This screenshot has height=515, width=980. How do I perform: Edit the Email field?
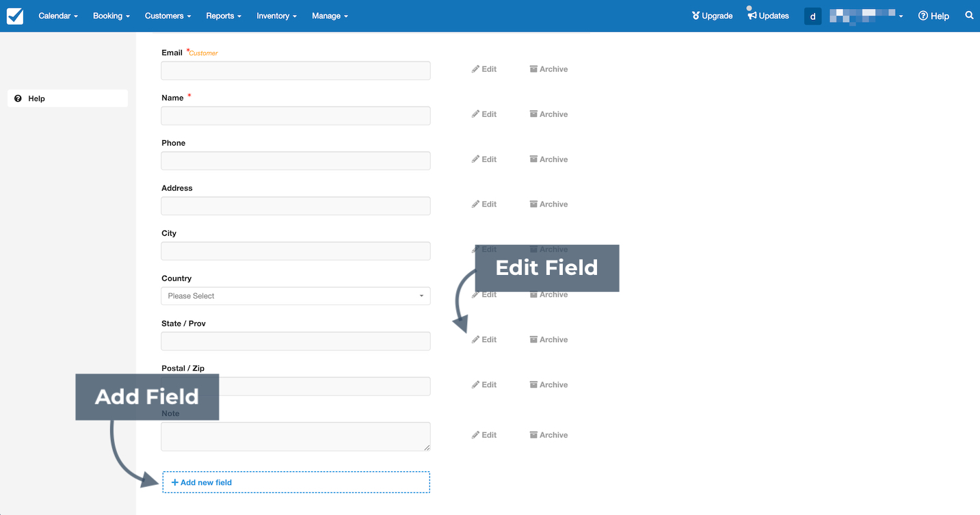tap(484, 69)
